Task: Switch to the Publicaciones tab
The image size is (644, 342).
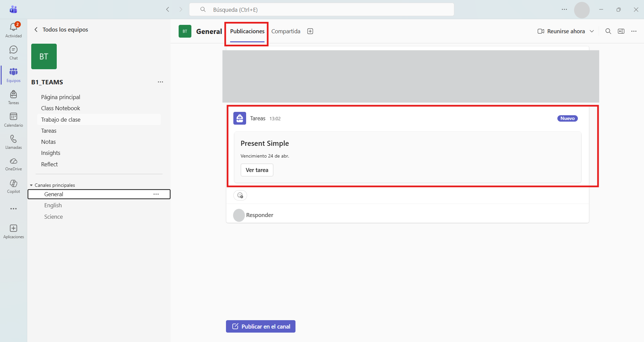Action: tap(247, 31)
